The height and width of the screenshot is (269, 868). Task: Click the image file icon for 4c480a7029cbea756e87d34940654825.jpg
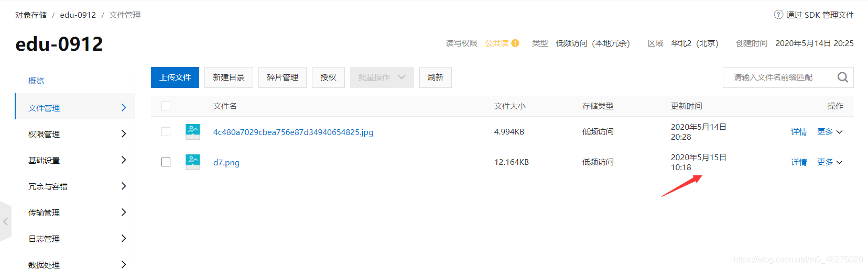coord(193,131)
